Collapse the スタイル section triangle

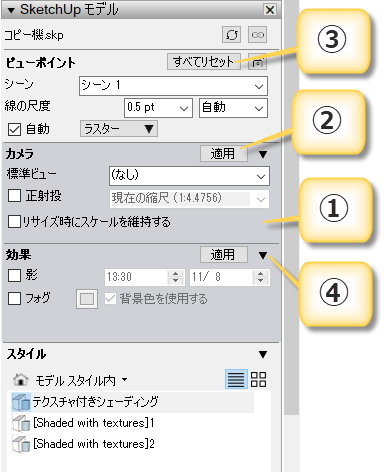[x=263, y=354]
